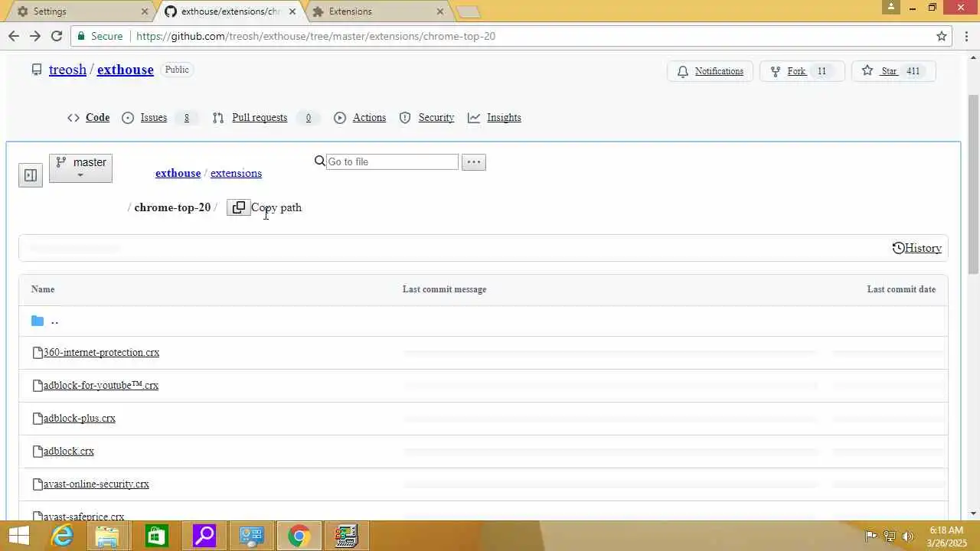Open the treosh owner link
This screenshot has height=551, width=980.
67,70
